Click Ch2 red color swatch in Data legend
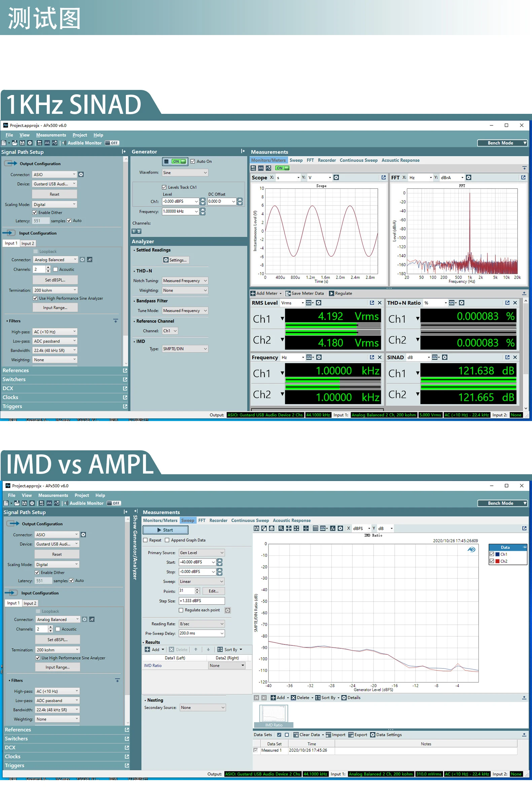Viewport: 532px width, 804px height. click(497, 561)
